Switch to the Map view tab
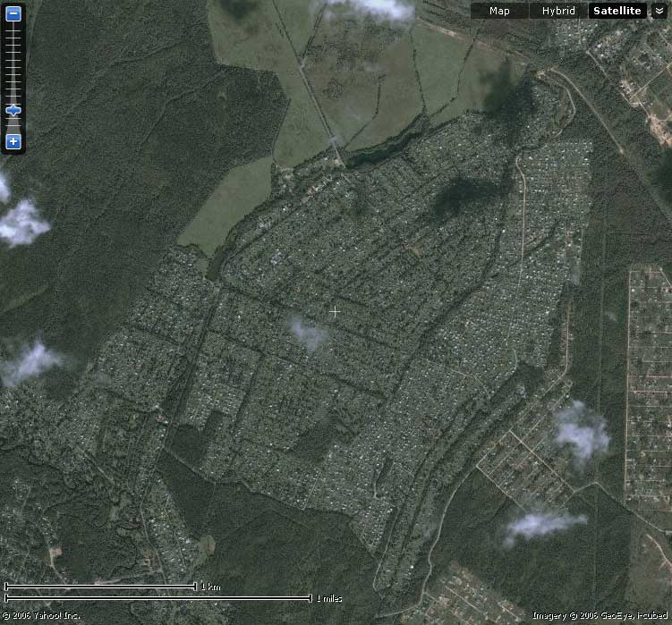 pos(499,11)
